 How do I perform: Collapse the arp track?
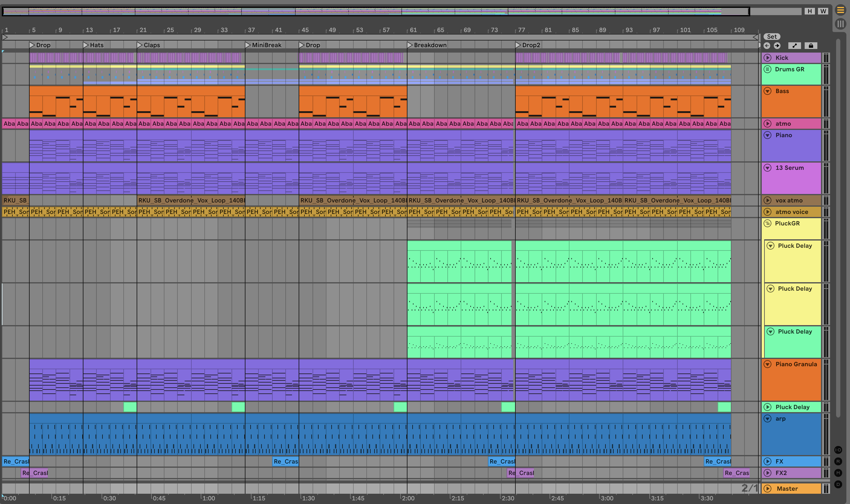[x=767, y=419]
